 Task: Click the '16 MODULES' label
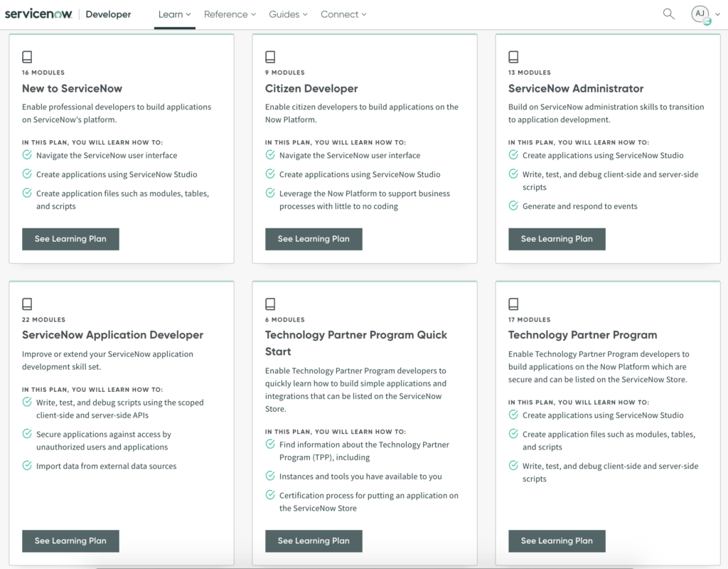(x=43, y=73)
